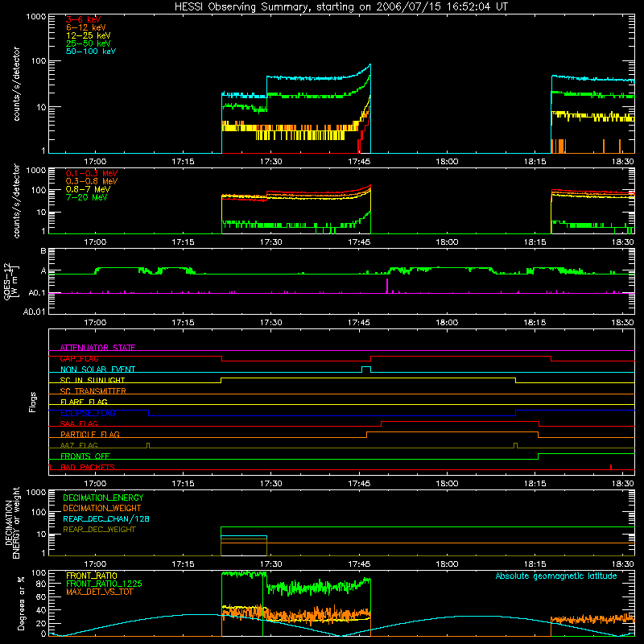Click the REAR_DEC_WEIGHT legend label
The width and height of the screenshot is (644, 644).
tap(99, 530)
